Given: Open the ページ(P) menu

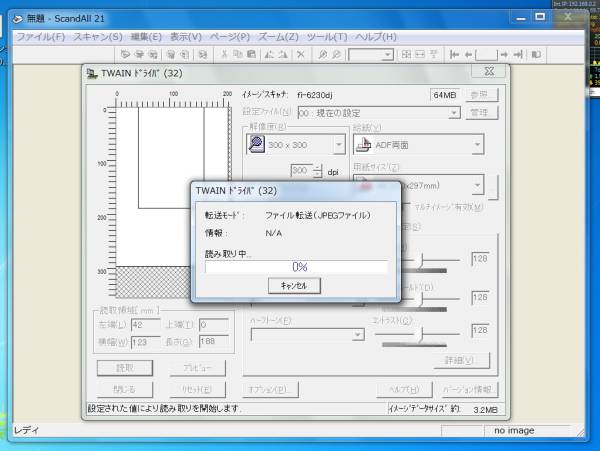Looking at the screenshot, I should click(x=230, y=37).
